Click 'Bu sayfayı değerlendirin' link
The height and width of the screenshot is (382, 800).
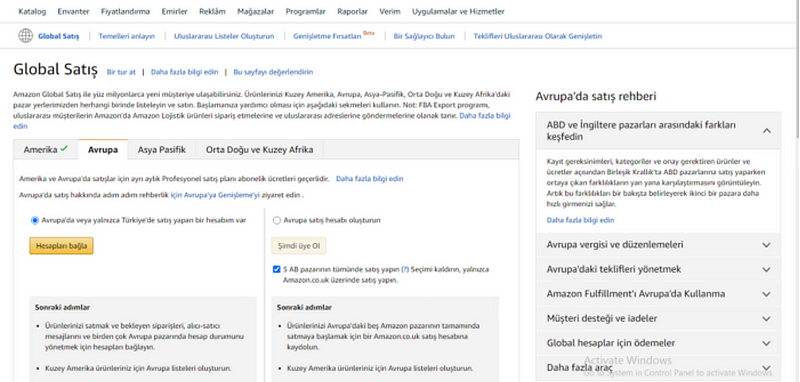pos(273,72)
